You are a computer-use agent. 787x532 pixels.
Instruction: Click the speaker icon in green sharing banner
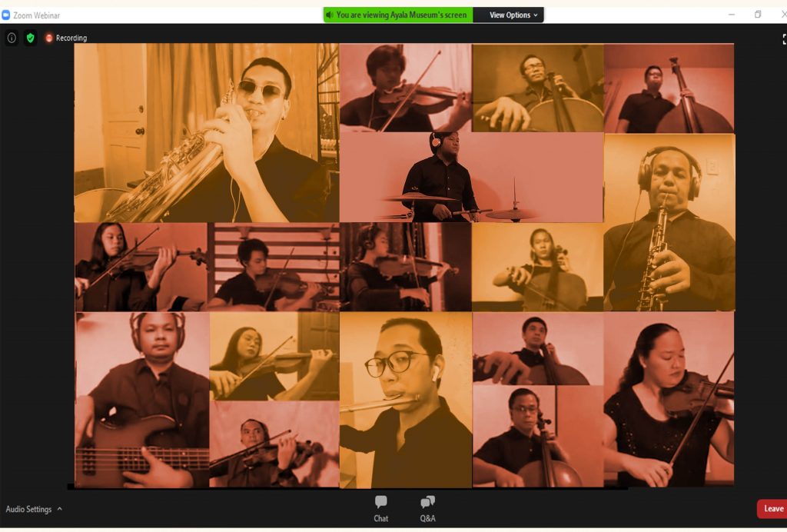pos(329,15)
